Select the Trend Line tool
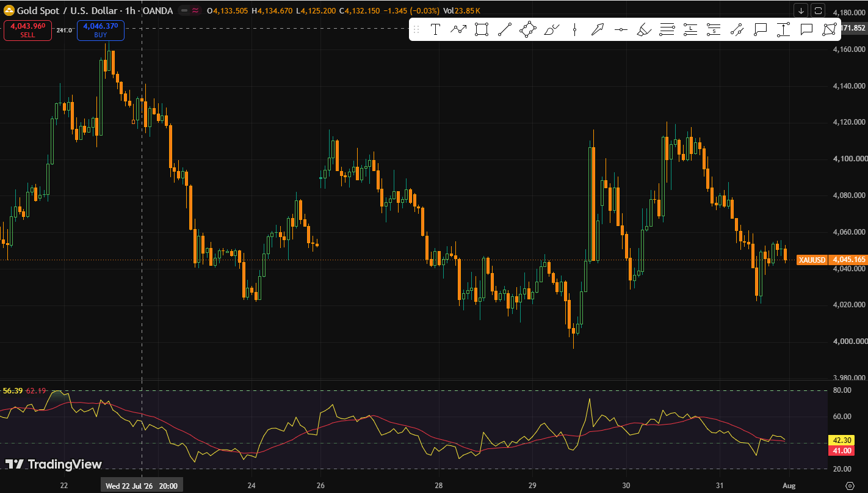The height and width of the screenshot is (493, 868). pyautogui.click(x=505, y=29)
